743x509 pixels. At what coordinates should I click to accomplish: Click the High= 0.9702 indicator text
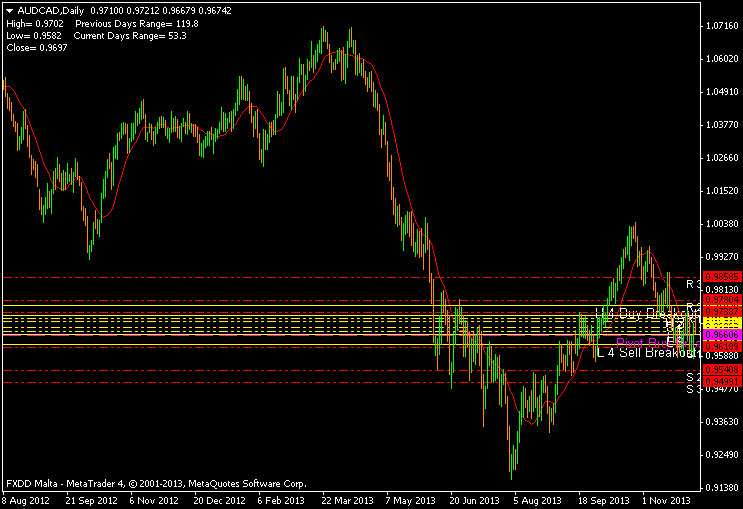point(33,22)
